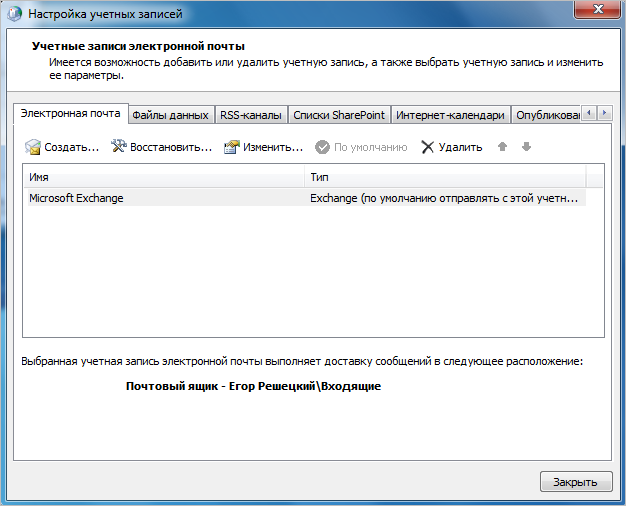Click the Восстановить repair tools icon

coord(119,147)
